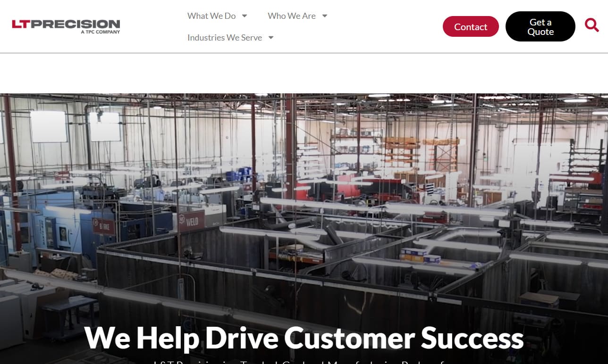This screenshot has width=608, height=364.
Task: Click the red LT letters in the logo
Action: pos(21,25)
